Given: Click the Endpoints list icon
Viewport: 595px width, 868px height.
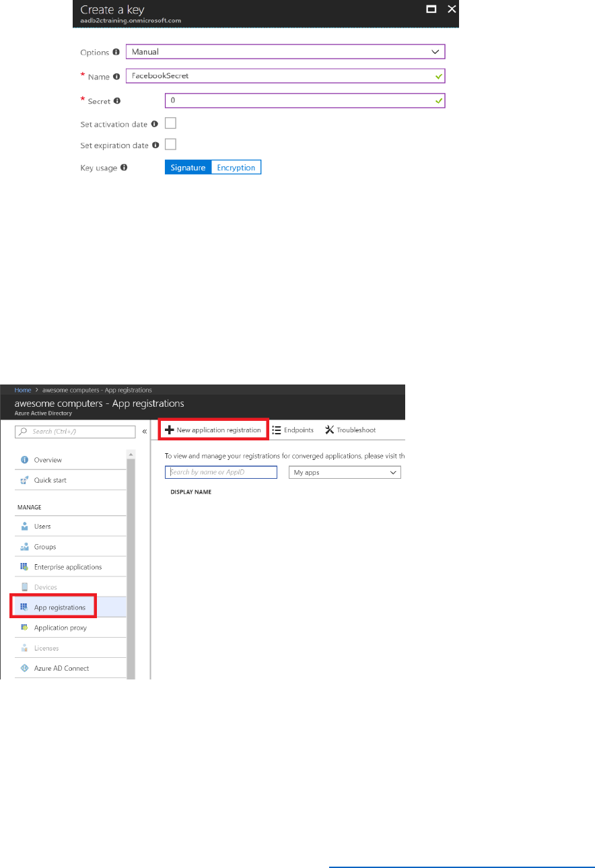Looking at the screenshot, I should click(277, 430).
